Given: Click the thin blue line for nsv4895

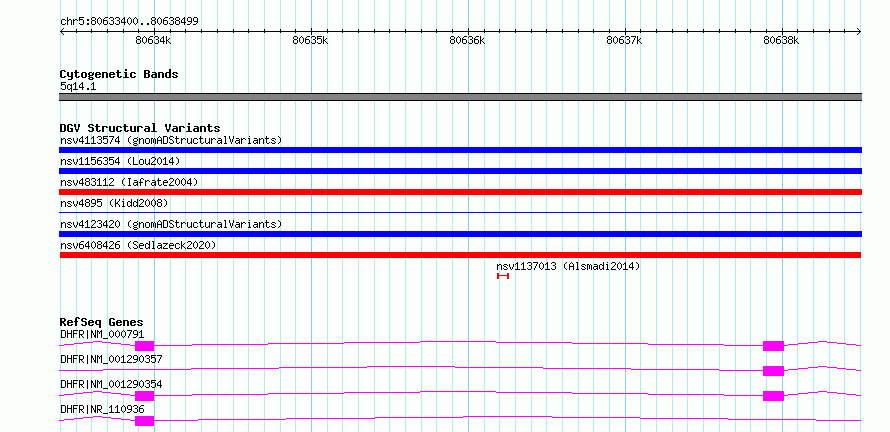Looking at the screenshot, I should [x=460, y=212].
